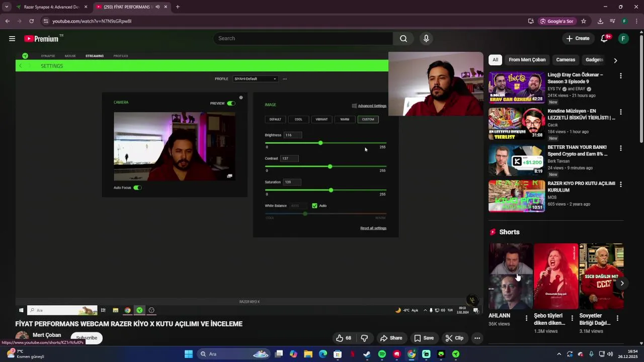Click the volume icon in system tray
This screenshot has width=644, height=362.
click(x=610, y=354)
